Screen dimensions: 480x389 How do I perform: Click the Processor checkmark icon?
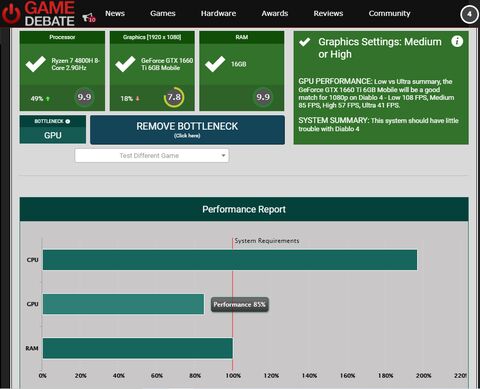click(x=36, y=64)
